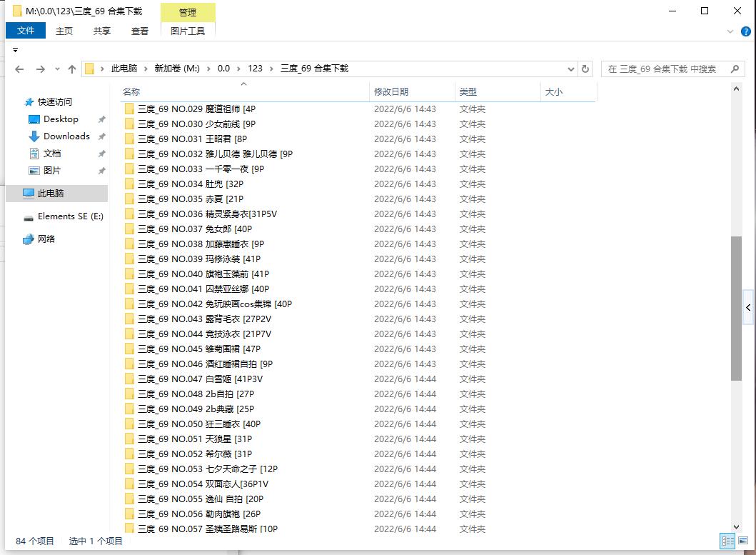Switch to large thumbnails view icon

743,541
